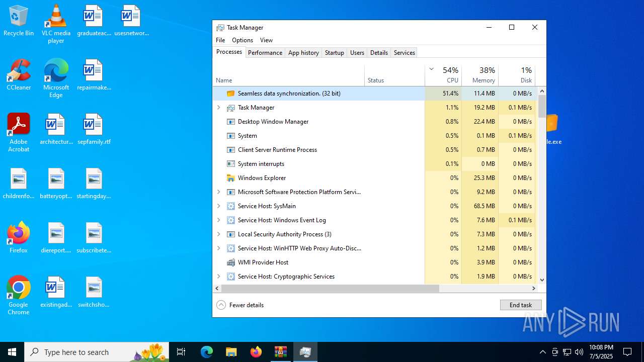Expand Service Host: Windows Event Log row
Viewport: 644px width, 362px height.
click(x=218, y=220)
